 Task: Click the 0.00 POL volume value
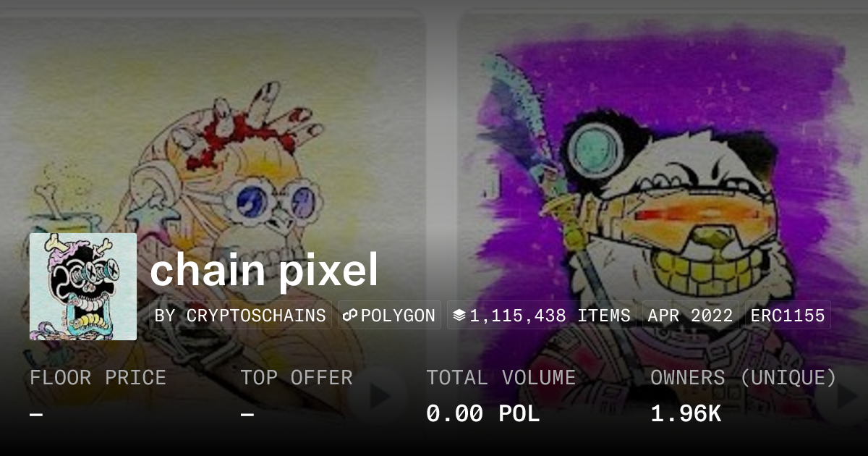click(x=482, y=414)
